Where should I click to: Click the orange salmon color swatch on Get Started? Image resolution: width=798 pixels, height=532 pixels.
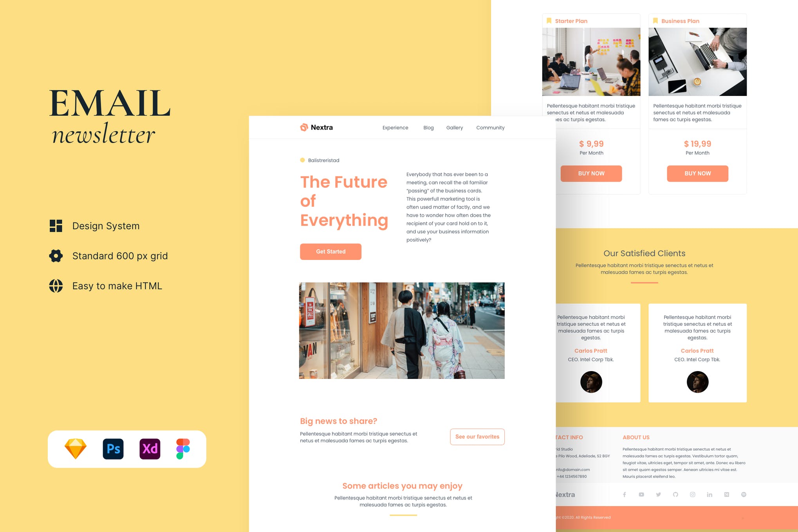(330, 251)
